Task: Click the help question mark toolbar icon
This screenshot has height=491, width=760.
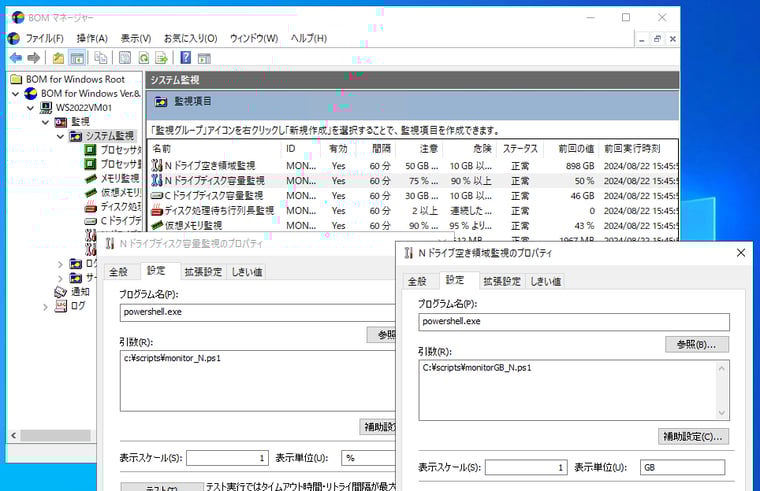Action: pos(186,58)
